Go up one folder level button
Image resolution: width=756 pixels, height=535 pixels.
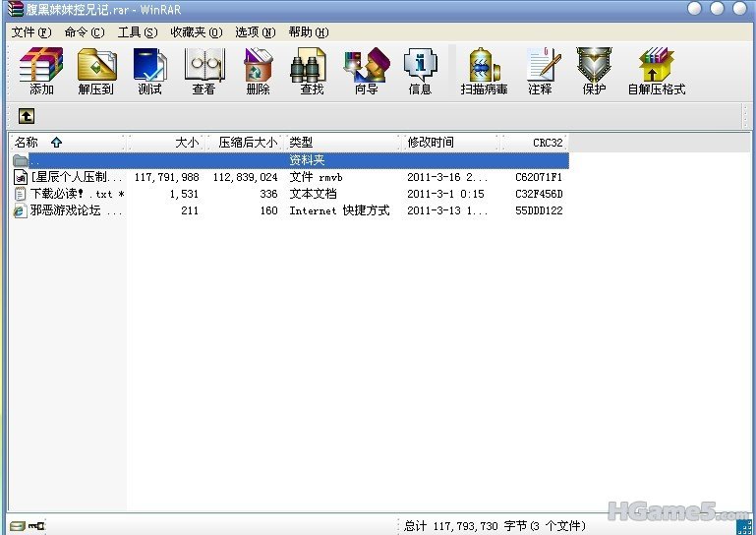point(27,116)
